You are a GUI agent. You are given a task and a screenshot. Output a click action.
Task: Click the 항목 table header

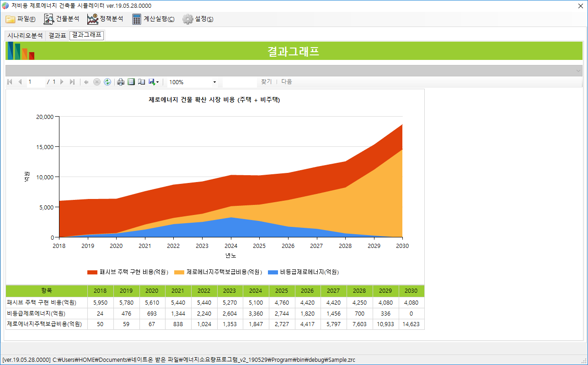pyautogui.click(x=47, y=291)
